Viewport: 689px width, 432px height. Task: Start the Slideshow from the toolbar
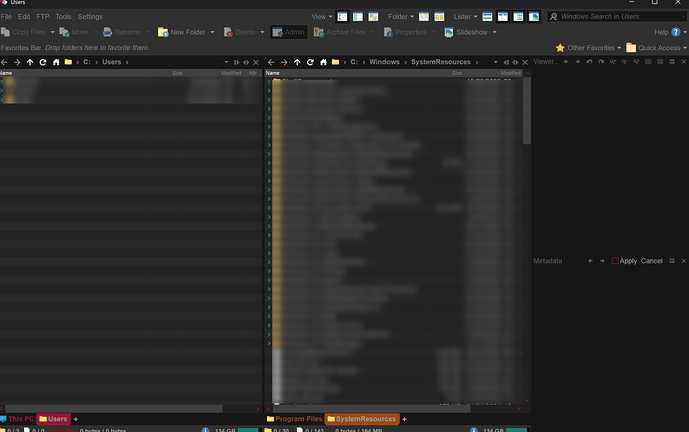click(470, 32)
